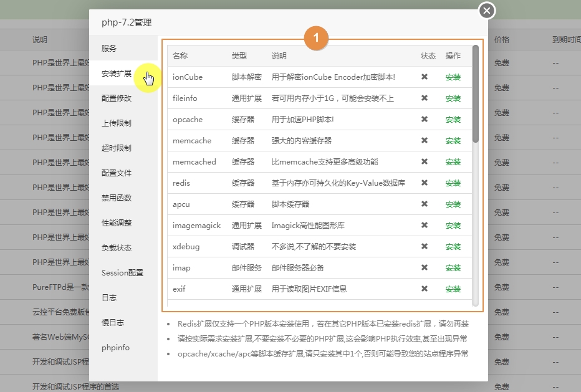Click the status cross icon for ionCube
This screenshot has width=581, height=392.
(424, 77)
